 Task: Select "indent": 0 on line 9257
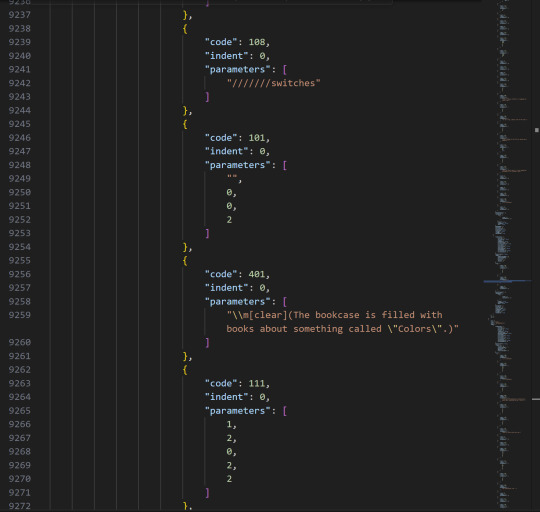(237, 288)
